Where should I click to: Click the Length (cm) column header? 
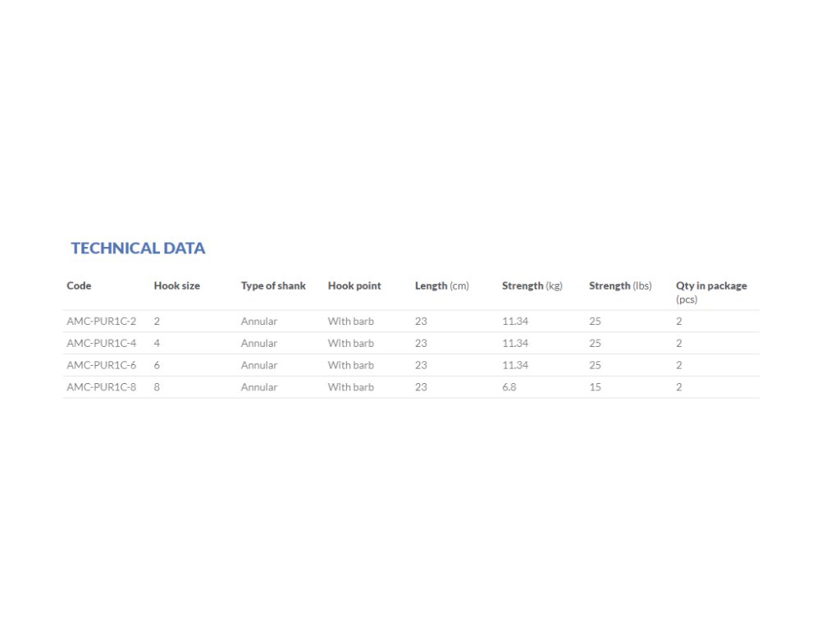pyautogui.click(x=441, y=285)
